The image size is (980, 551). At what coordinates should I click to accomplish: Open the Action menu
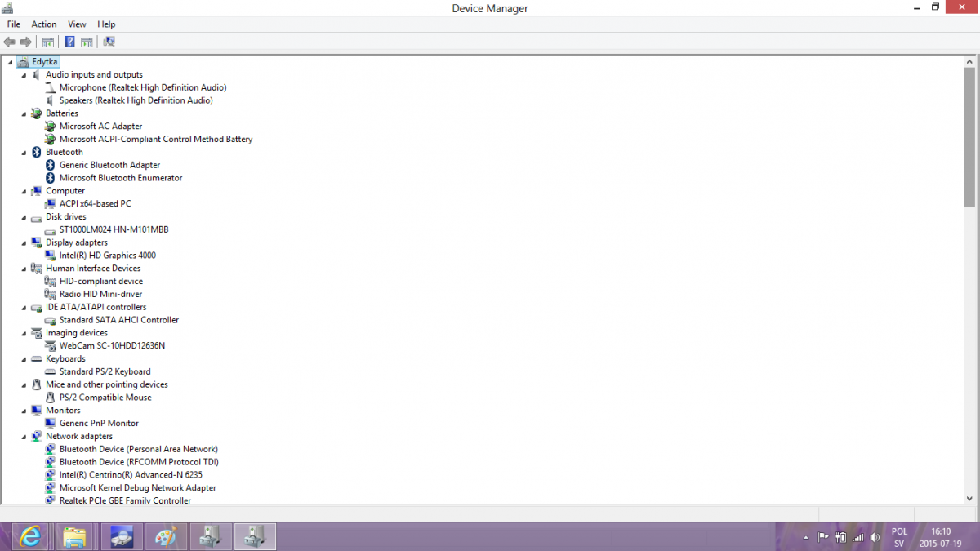[x=44, y=24]
